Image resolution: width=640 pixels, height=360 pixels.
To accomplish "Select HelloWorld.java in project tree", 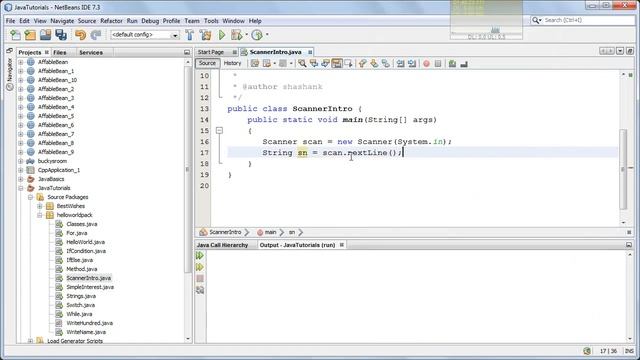I will click(x=85, y=242).
